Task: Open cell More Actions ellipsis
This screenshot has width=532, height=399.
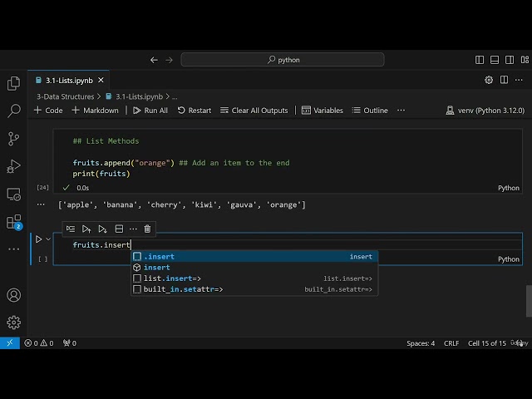Action: point(133,229)
